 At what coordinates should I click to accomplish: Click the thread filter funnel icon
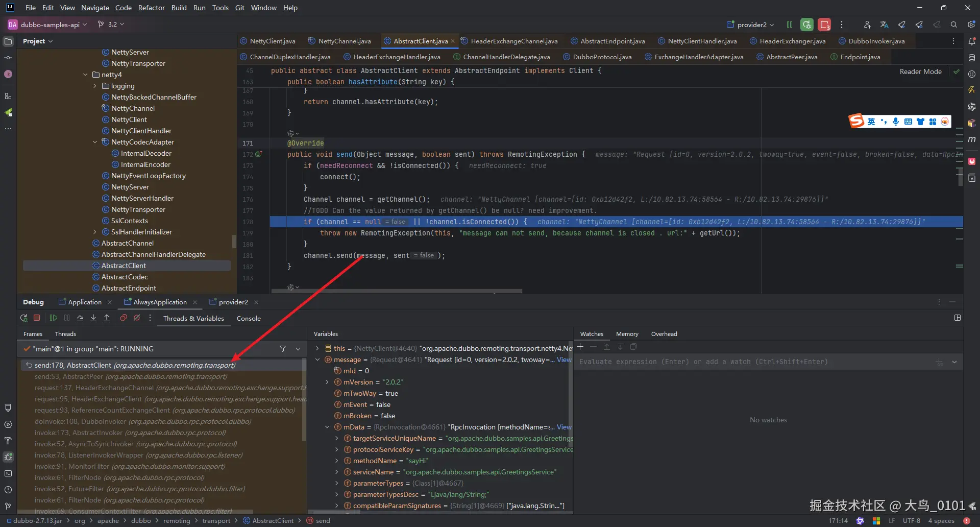pyautogui.click(x=283, y=349)
